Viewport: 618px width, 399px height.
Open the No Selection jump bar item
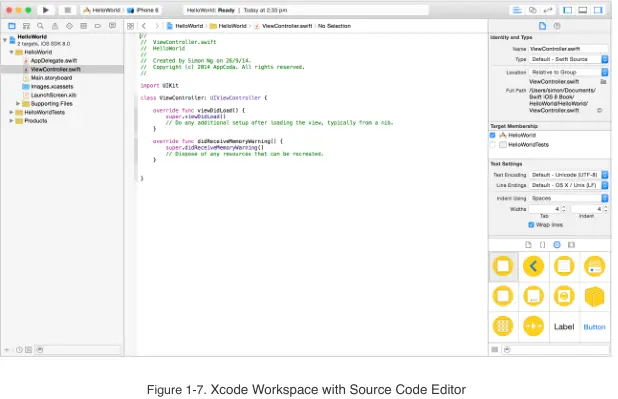coord(334,26)
